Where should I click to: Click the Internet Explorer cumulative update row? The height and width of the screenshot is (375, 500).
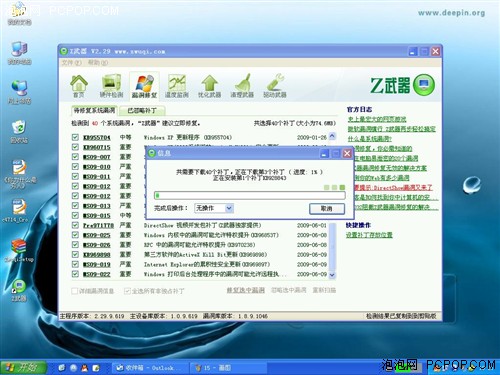click(x=207, y=264)
